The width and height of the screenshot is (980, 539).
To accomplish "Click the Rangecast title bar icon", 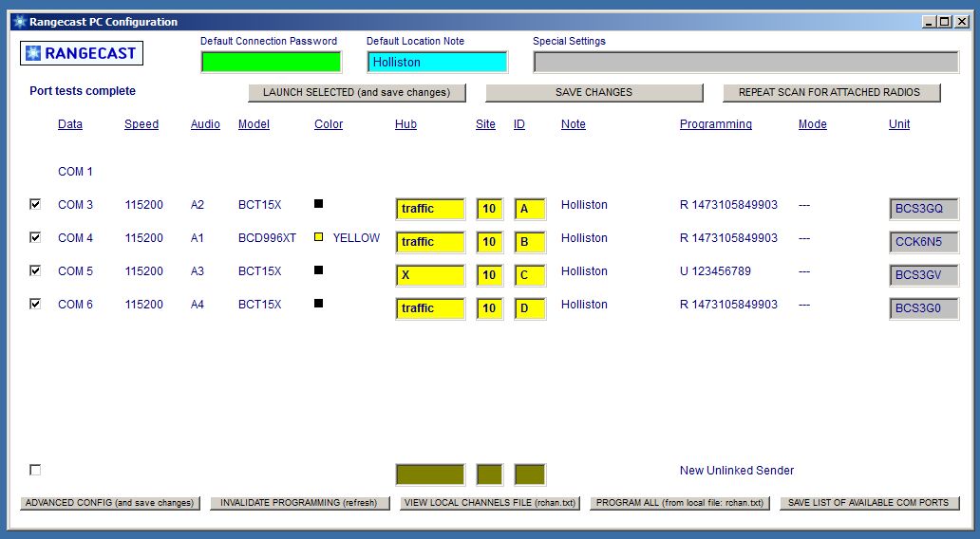I will tap(19, 22).
